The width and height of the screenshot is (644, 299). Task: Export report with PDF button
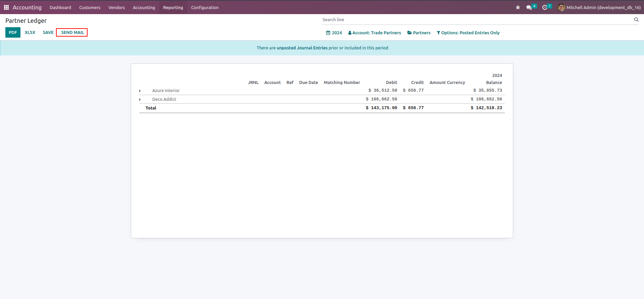pos(13,33)
